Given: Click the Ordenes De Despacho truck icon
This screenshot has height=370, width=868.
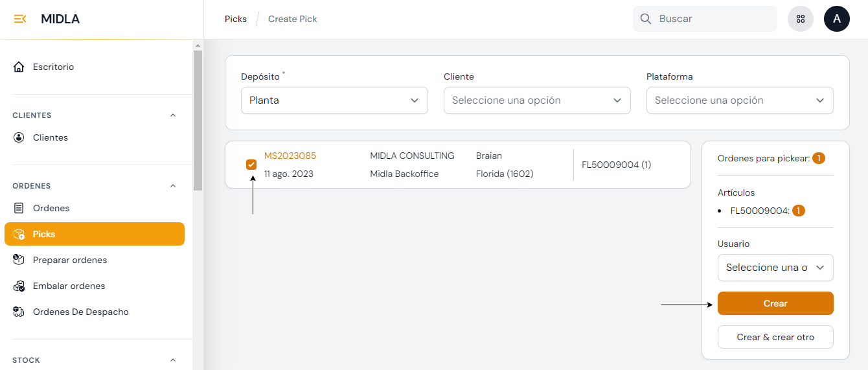Looking at the screenshot, I should coord(19,312).
